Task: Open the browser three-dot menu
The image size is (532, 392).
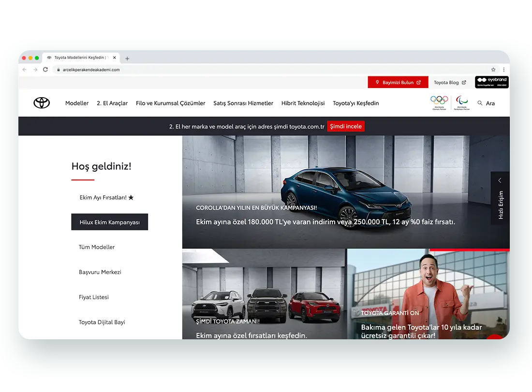Action: tap(503, 70)
